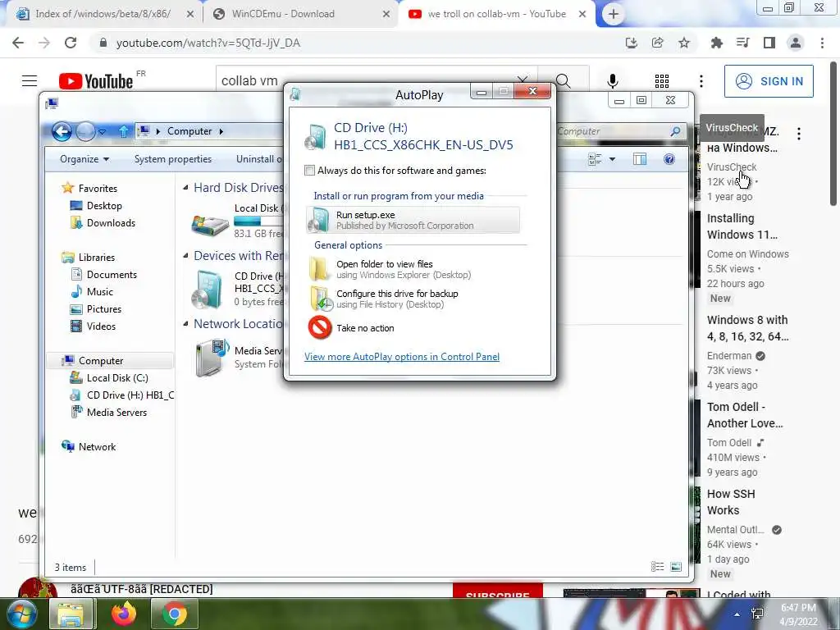Open the VirusCheck video options menu
840x630 pixels.
[x=799, y=134]
